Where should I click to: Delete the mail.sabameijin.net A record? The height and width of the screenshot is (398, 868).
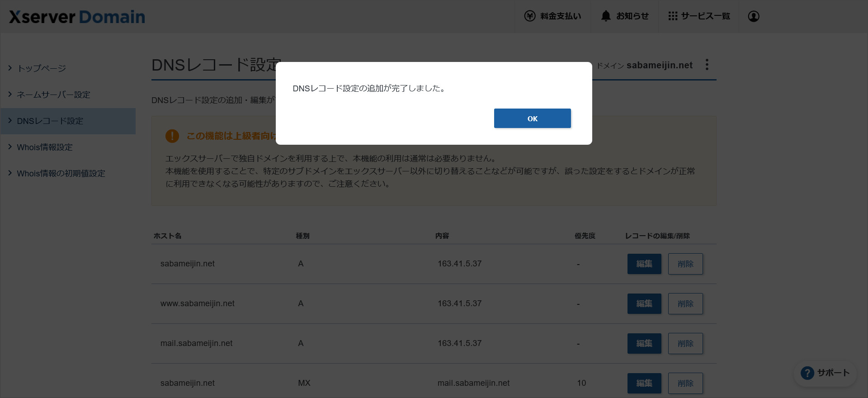click(x=685, y=343)
